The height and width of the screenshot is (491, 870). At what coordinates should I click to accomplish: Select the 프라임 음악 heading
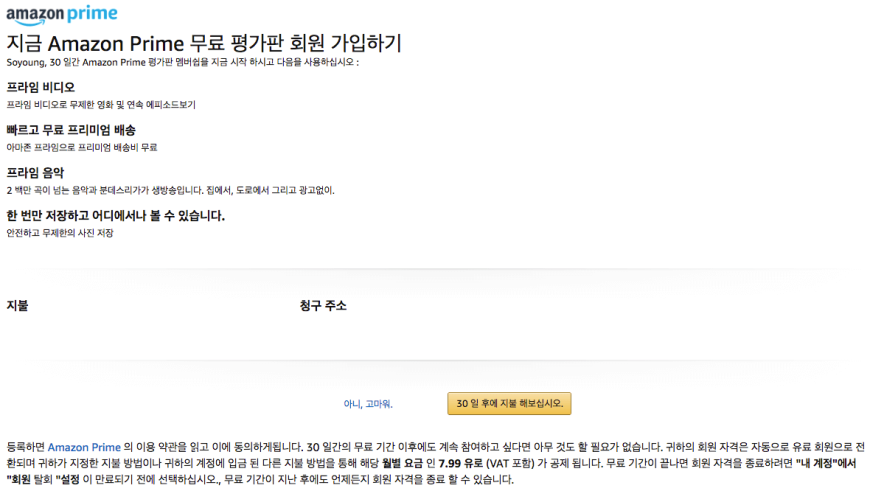pyautogui.click(x=35, y=173)
